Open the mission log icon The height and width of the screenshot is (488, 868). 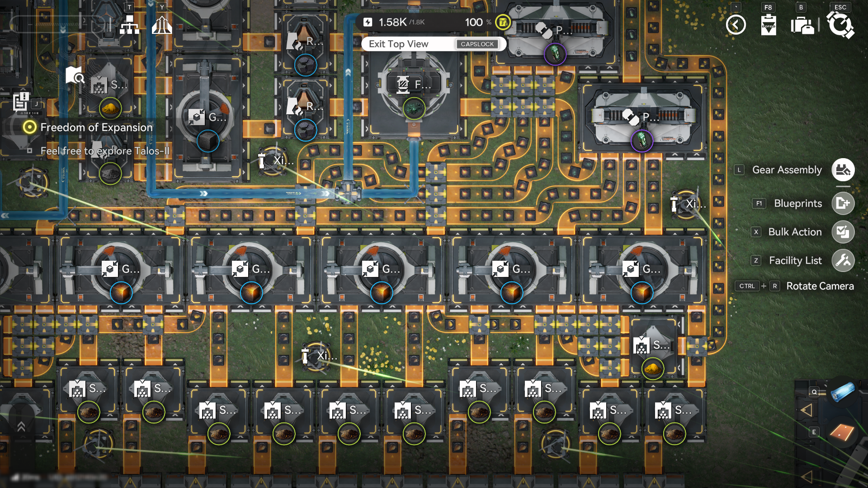[21, 102]
